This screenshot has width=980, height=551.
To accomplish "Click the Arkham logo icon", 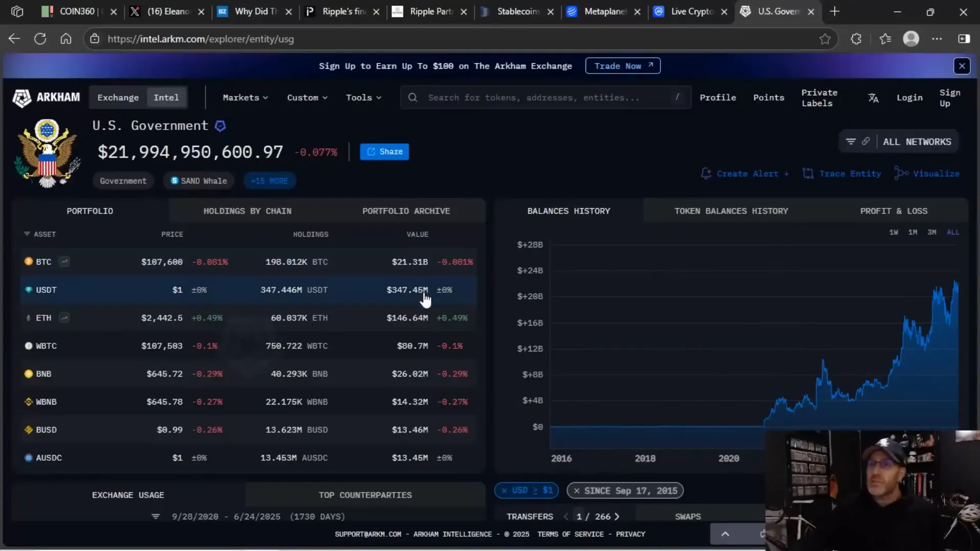I will [x=21, y=98].
